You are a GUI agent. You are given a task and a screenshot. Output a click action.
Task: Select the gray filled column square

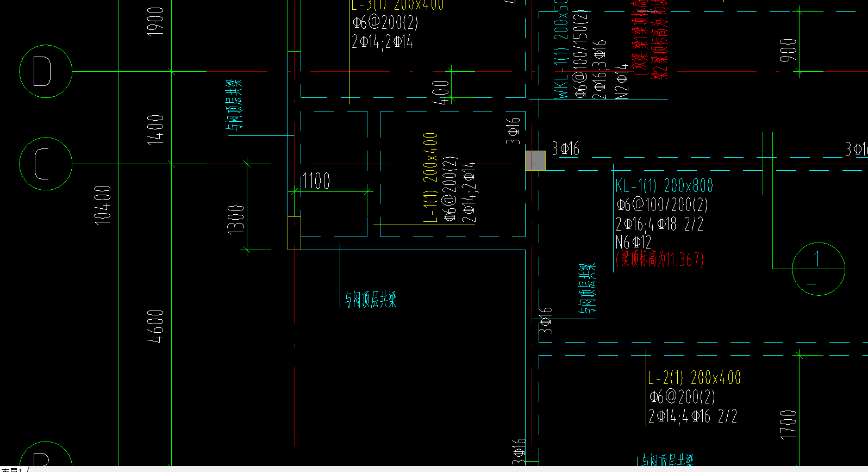(536, 160)
